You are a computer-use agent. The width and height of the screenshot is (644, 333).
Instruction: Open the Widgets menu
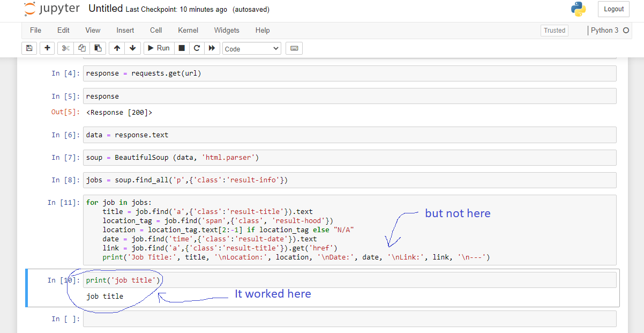tap(226, 31)
